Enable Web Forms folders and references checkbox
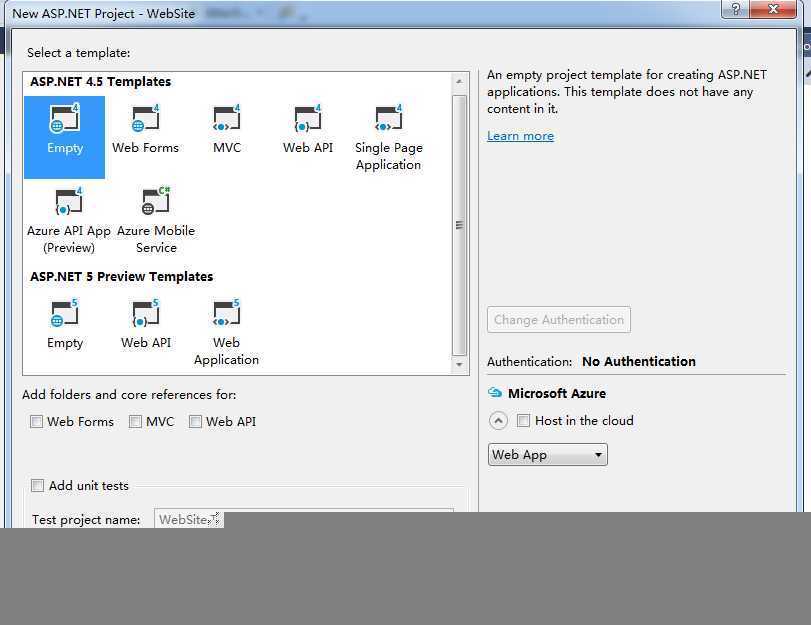 (36, 422)
